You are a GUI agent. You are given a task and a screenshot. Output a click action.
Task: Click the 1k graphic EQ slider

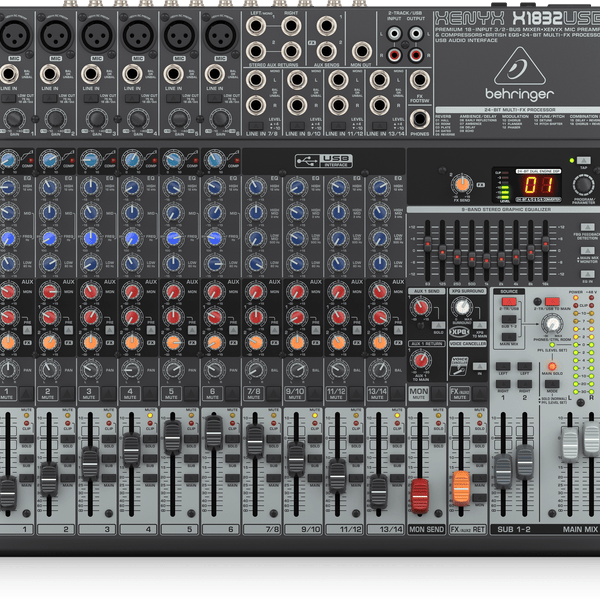click(486, 261)
